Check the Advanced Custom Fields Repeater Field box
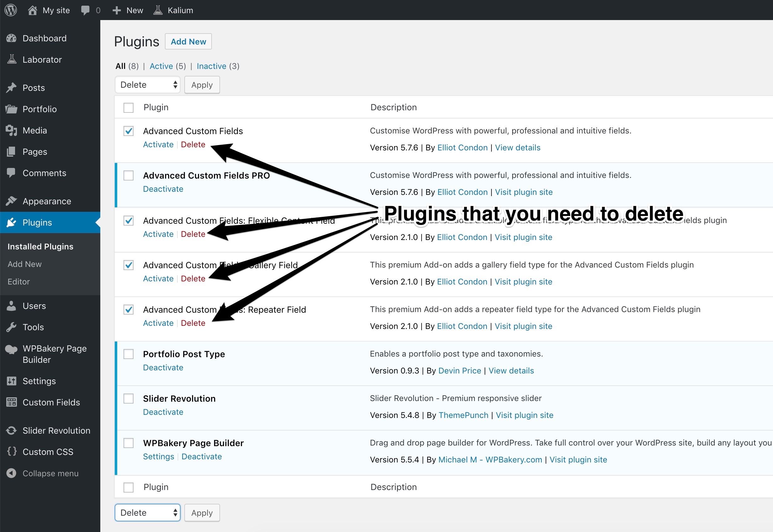 [x=129, y=310]
